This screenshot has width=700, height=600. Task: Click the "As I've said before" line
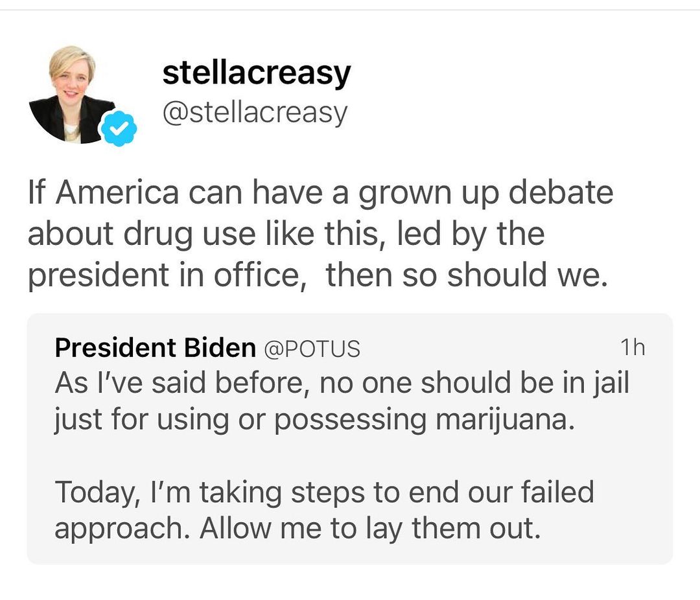point(342,383)
